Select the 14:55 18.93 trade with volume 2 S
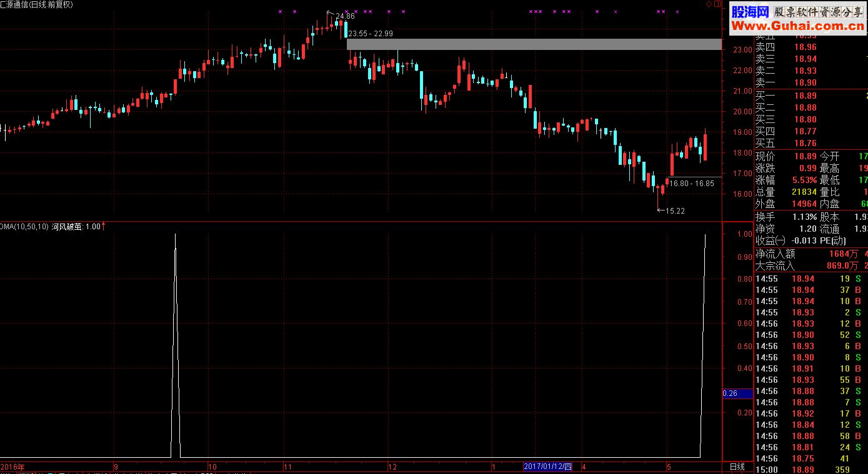The height and width of the screenshot is (474, 868). click(811, 312)
